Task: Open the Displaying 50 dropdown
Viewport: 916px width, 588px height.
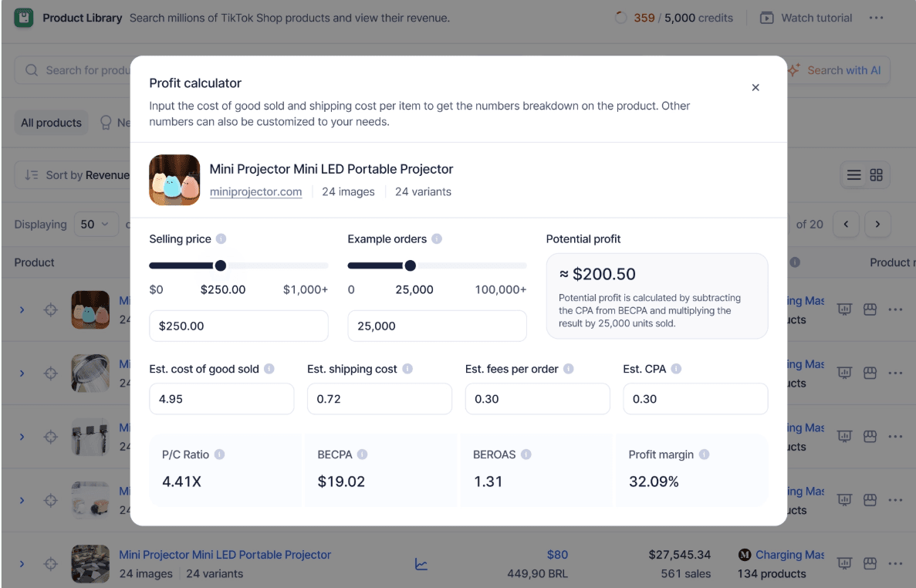Action: (x=96, y=225)
